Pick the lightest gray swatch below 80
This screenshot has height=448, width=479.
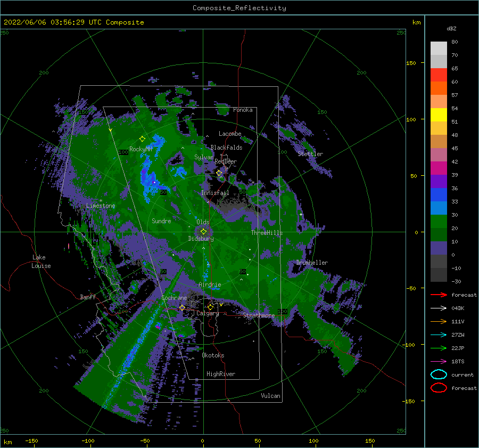(x=439, y=48)
